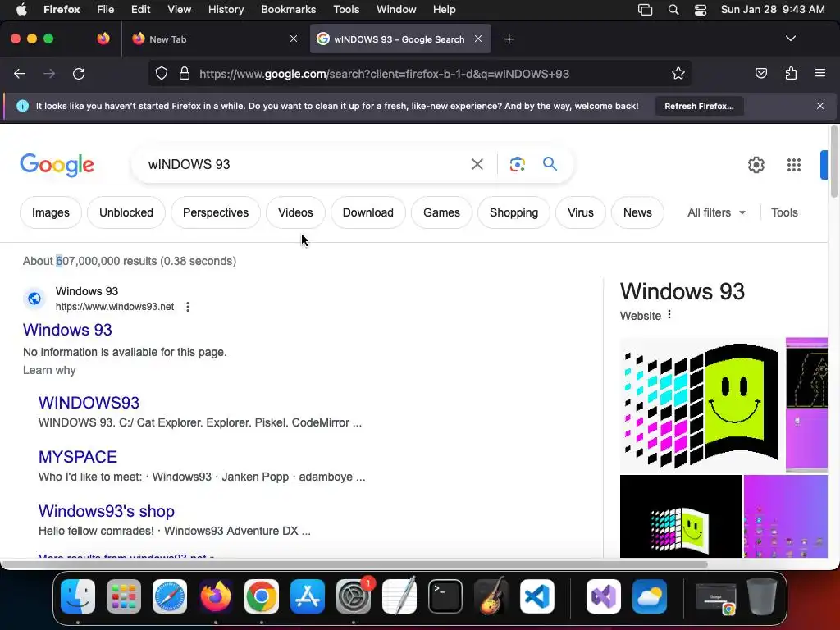Screen dimensions: 840x630
Task: Open App Store from the Dock
Action: (308, 596)
